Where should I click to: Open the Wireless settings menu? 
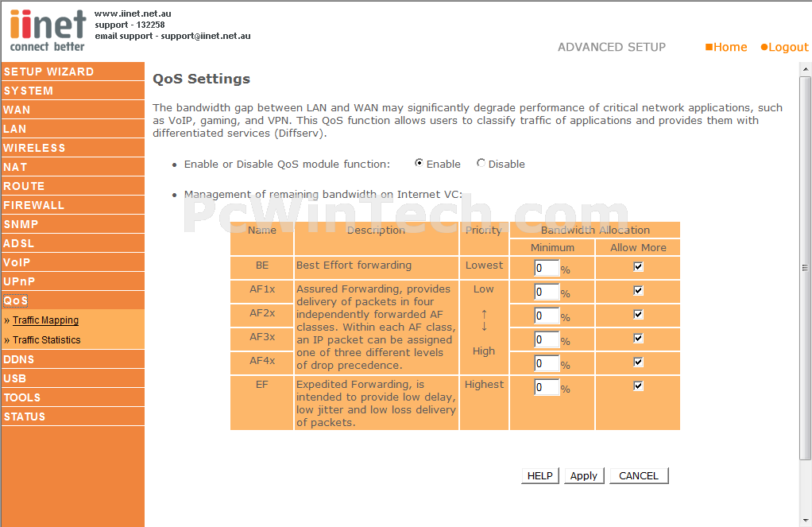tap(72, 148)
